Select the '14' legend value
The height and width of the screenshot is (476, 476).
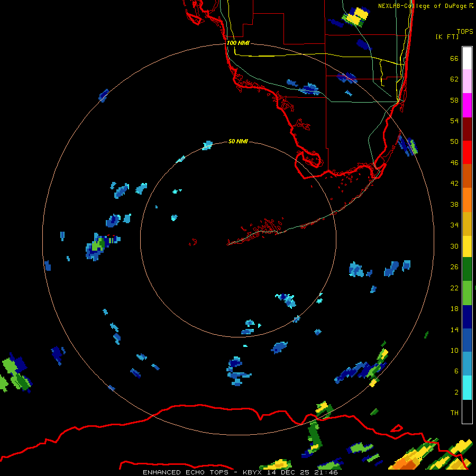[x=454, y=329]
